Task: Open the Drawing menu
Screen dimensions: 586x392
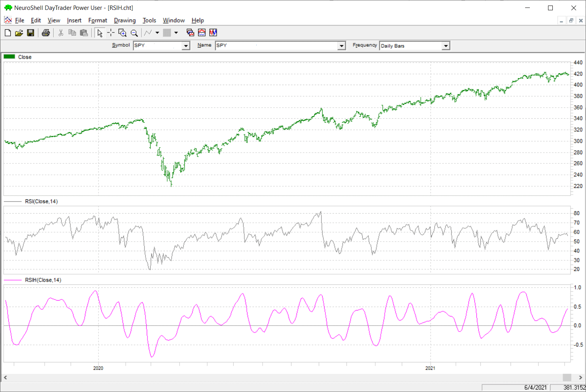Action: [x=125, y=21]
